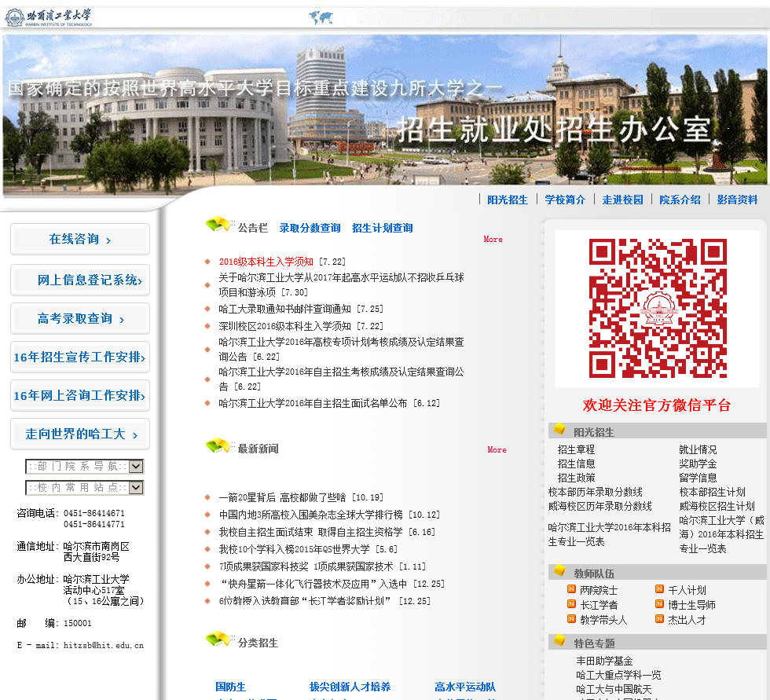This screenshot has height=700, width=770.
Task: Click the book icon beside 分类招生
Action: 218,640
